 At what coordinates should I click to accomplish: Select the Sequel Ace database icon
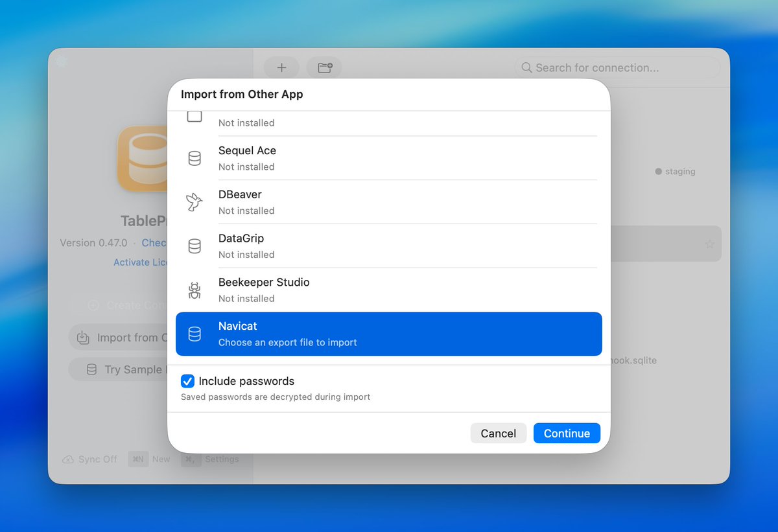coord(194,158)
